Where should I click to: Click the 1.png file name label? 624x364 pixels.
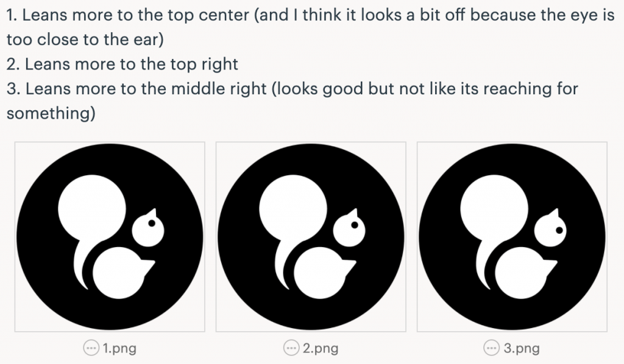(119, 348)
